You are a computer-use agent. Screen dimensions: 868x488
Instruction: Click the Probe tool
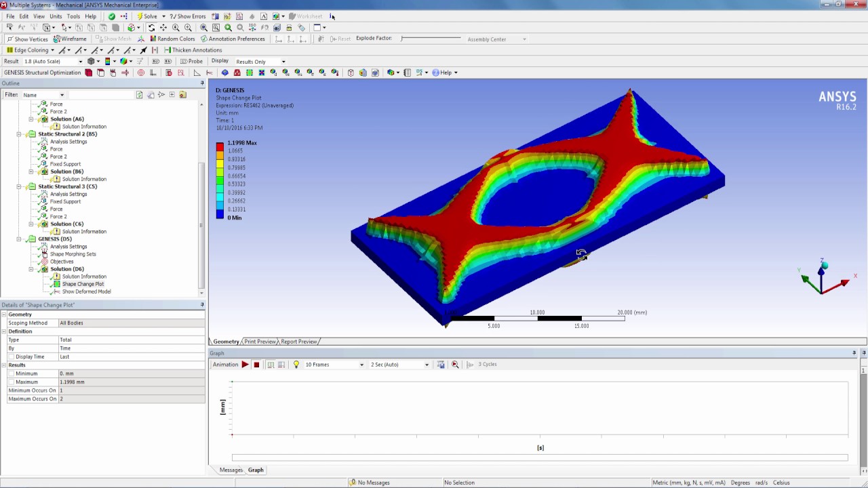pyautogui.click(x=191, y=61)
